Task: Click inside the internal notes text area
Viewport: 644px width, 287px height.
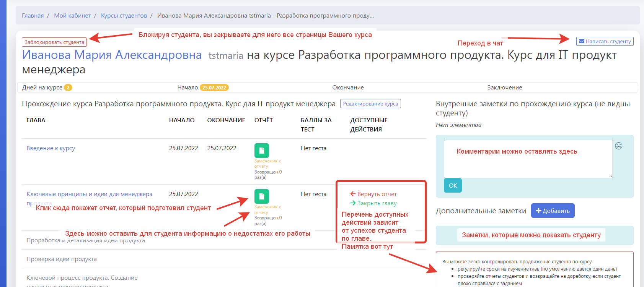Action: (x=528, y=164)
